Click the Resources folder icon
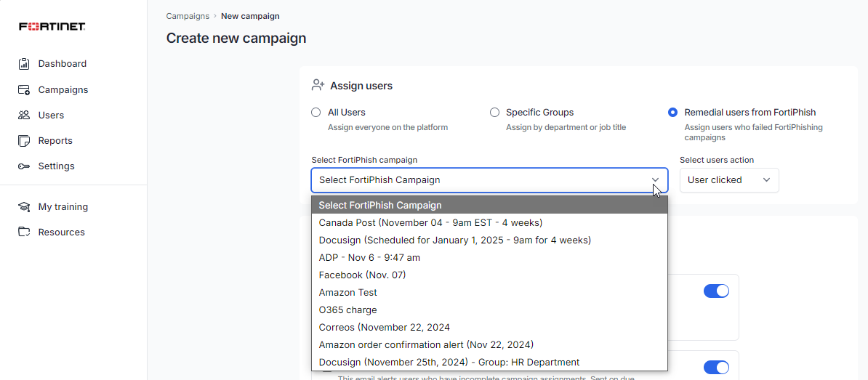This screenshot has width=868, height=380. [x=24, y=232]
